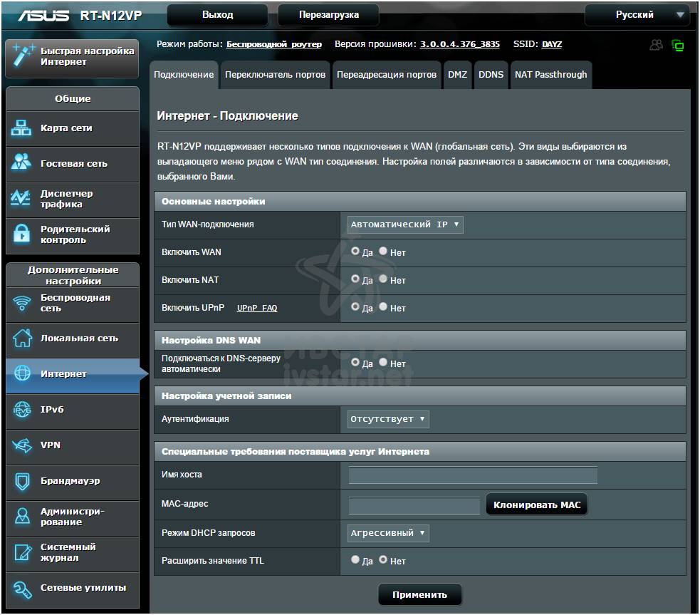Click the Беспроводной роутер operation mode link
The width and height of the screenshot is (700, 615).
274,44
